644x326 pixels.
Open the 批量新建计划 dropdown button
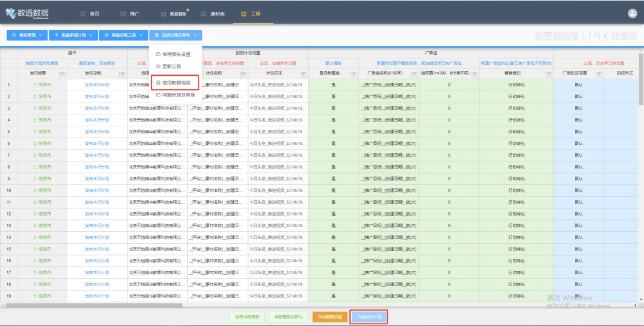pyautogui.click(x=73, y=35)
